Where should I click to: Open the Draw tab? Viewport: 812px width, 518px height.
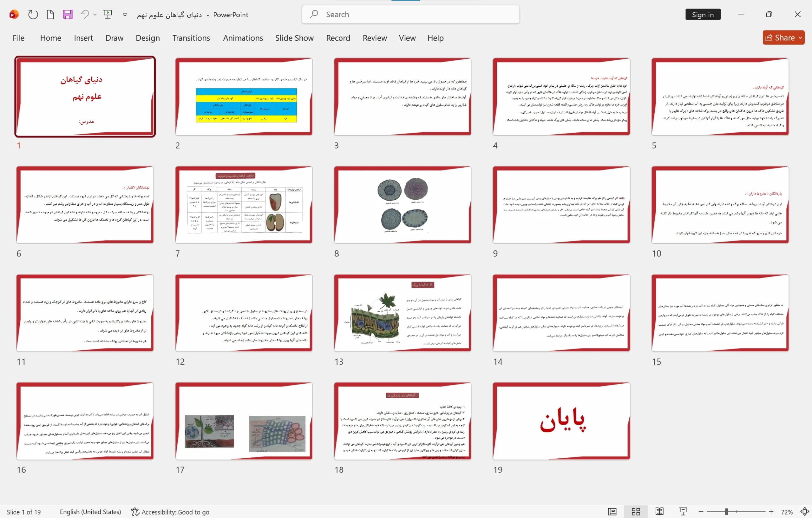coord(114,38)
